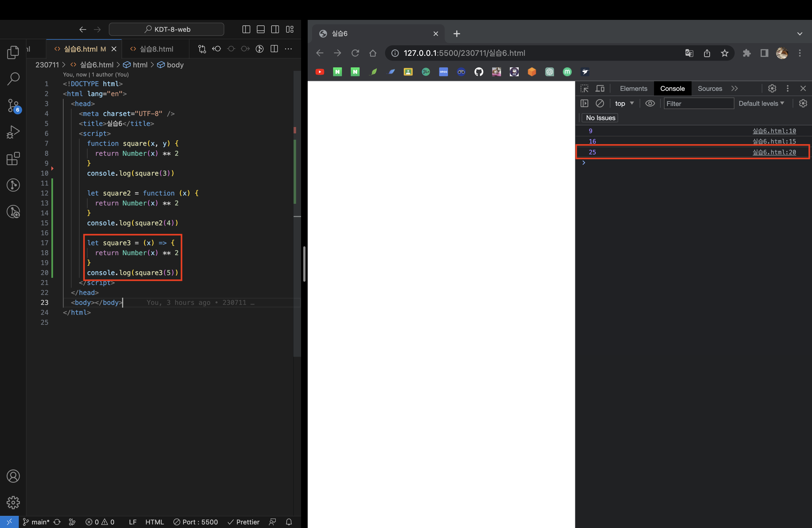
Task: Click the share icon in Chrome address bar
Action: pyautogui.click(x=707, y=53)
